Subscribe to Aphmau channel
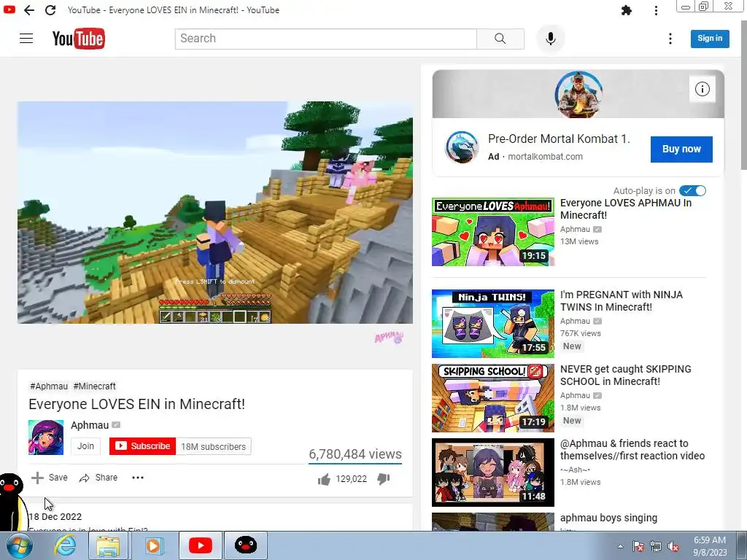The width and height of the screenshot is (747, 560). coord(142,446)
